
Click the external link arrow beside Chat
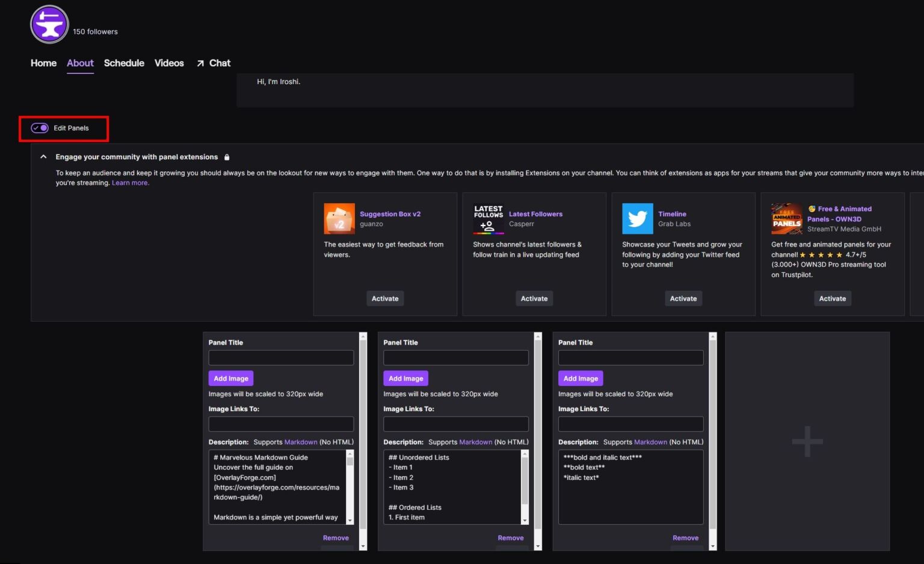[200, 63]
